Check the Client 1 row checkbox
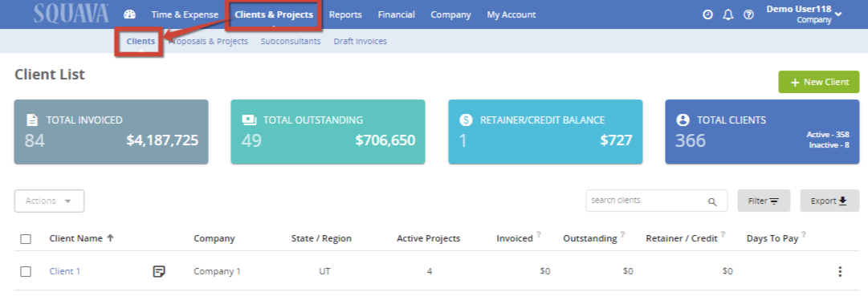 click(26, 271)
